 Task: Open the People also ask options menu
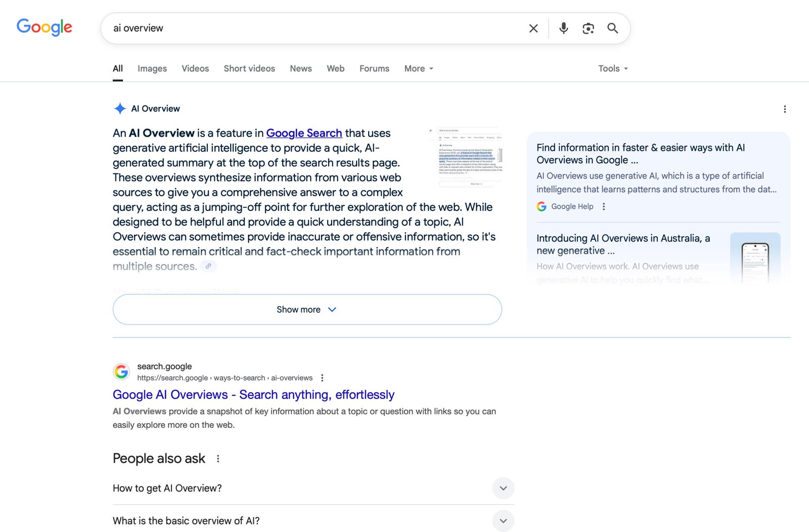[x=218, y=459]
